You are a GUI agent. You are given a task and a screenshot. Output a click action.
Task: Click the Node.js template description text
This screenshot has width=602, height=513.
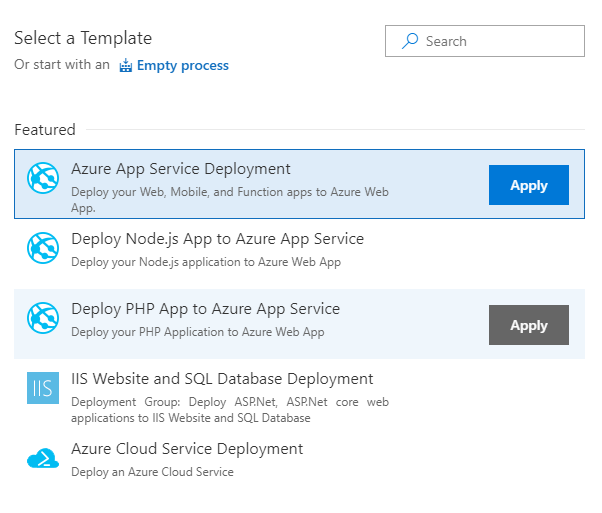pos(206,262)
